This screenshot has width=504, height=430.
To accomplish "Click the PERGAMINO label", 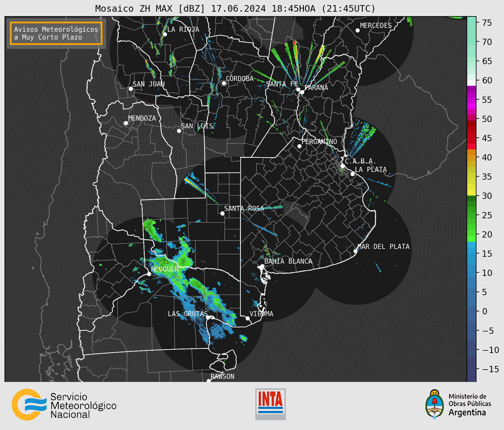I will [x=319, y=141].
